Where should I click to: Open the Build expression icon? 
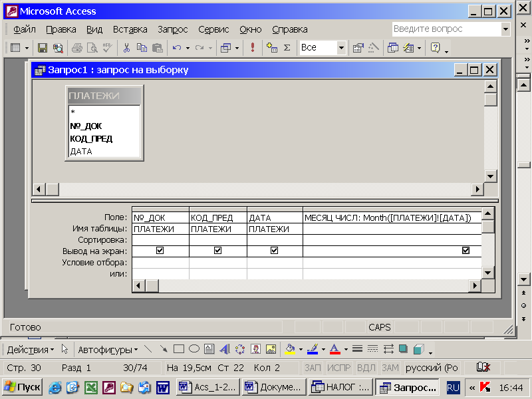pos(374,48)
